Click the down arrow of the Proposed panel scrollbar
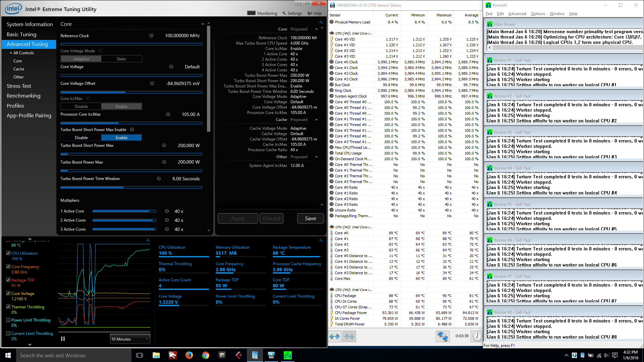Image resolution: width=644 pixels, height=362 pixels. [322, 205]
